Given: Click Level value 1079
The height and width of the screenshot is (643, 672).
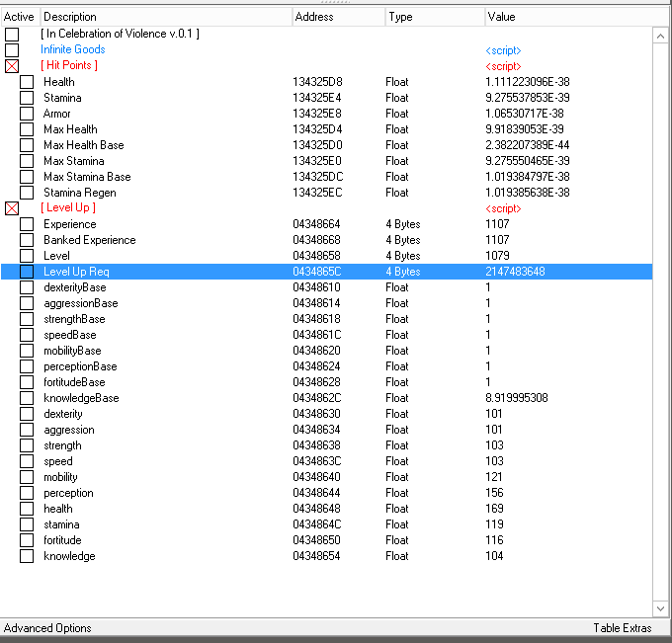Looking at the screenshot, I should click(x=497, y=256).
